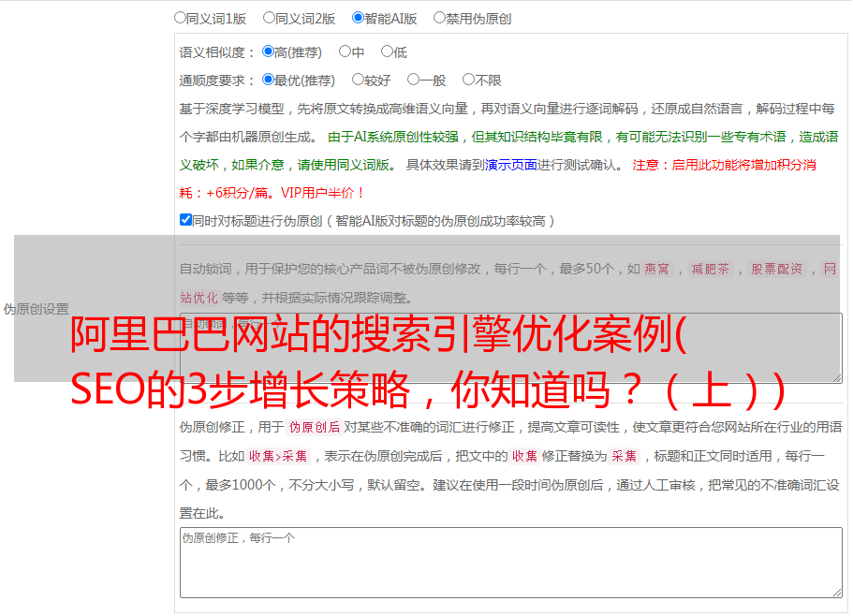Screen dimensions: 853x616
Task: Choose 较好 for 通顺度要求
Action: click(358, 80)
